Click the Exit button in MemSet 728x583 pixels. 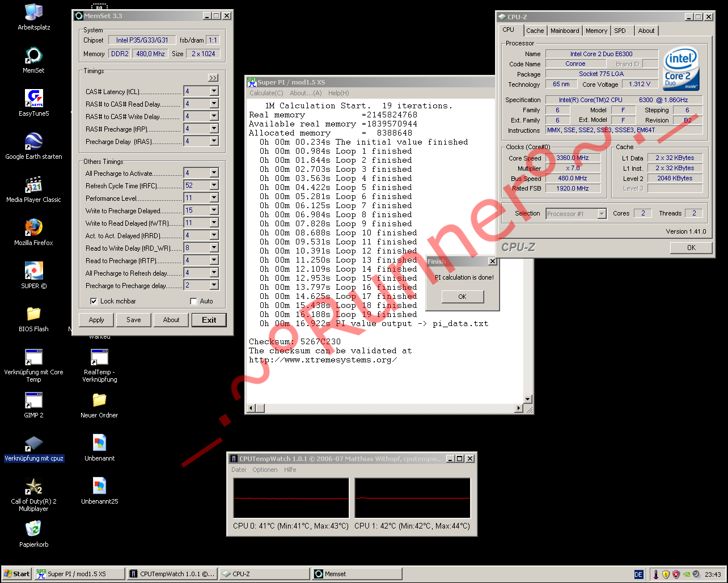pyautogui.click(x=209, y=320)
